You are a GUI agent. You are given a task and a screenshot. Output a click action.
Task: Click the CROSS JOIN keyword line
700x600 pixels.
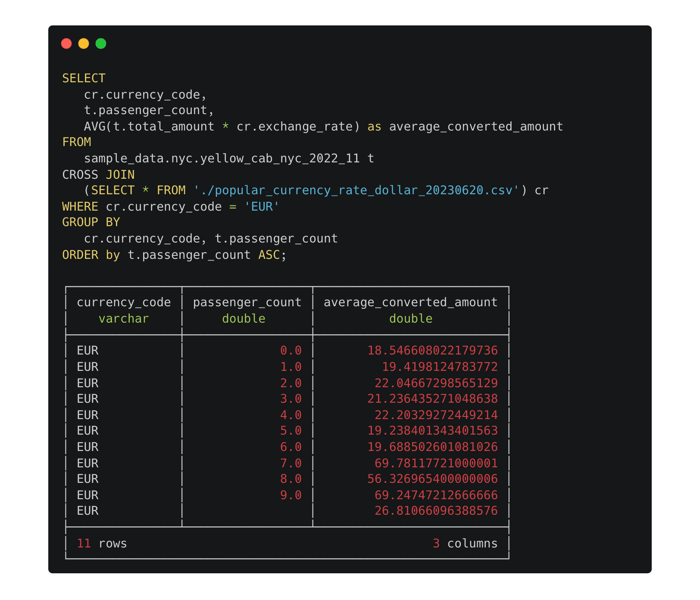[x=98, y=175]
